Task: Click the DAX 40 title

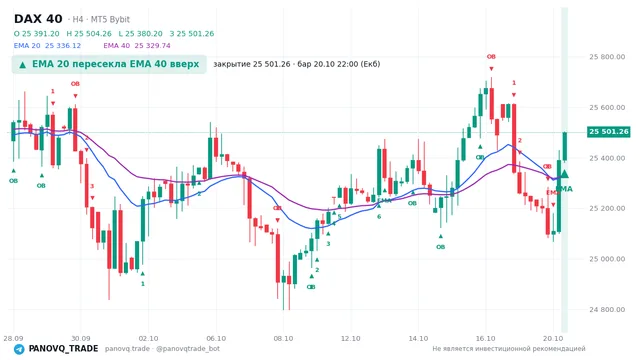Action: point(38,19)
